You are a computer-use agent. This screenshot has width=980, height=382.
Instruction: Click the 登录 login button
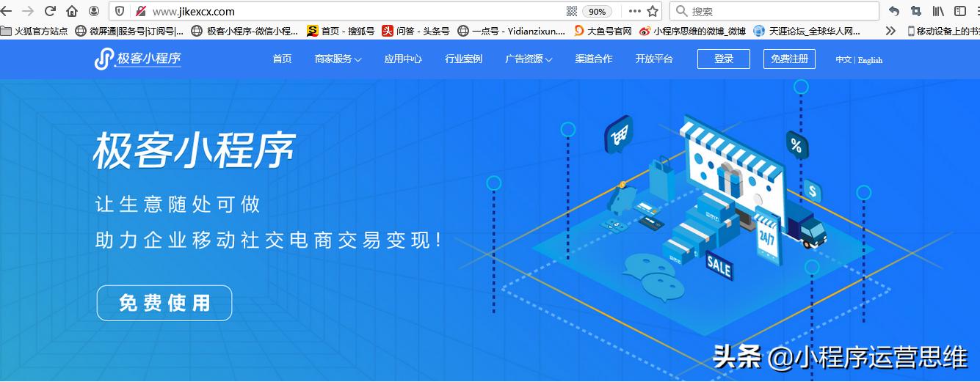point(724,59)
